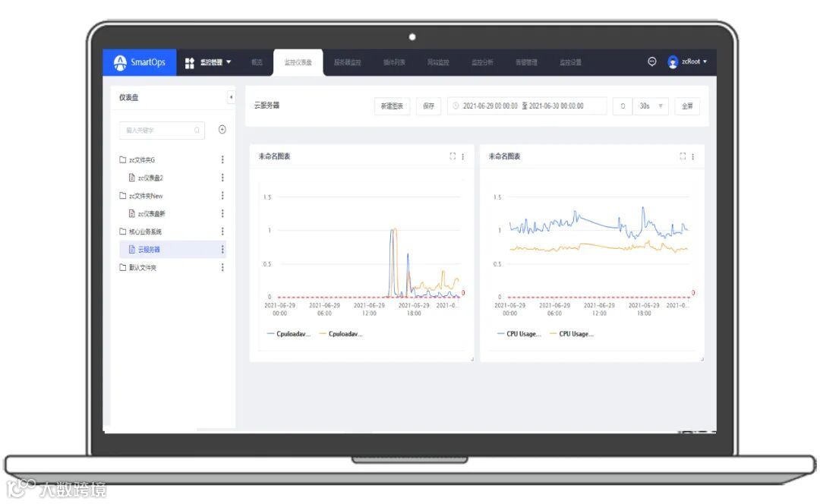Click the 保存 button
This screenshot has width=820, height=504.
(x=429, y=106)
